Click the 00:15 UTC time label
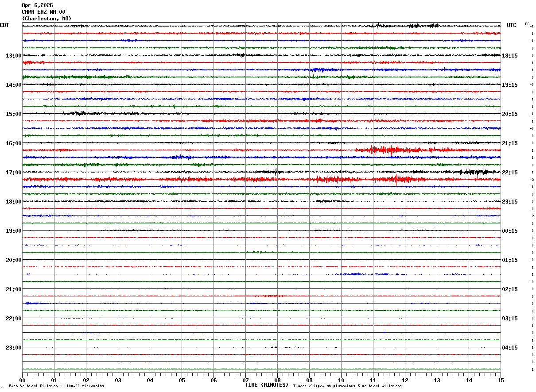536x392 pixels. [x=509, y=231]
